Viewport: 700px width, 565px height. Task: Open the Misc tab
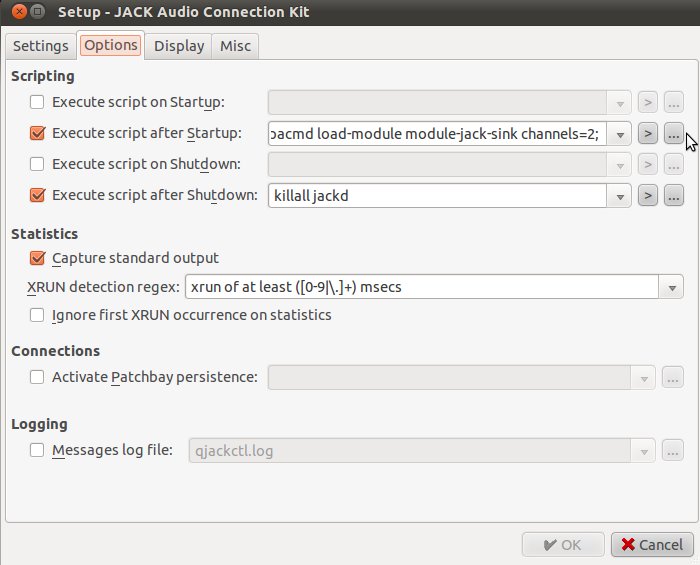(235, 46)
